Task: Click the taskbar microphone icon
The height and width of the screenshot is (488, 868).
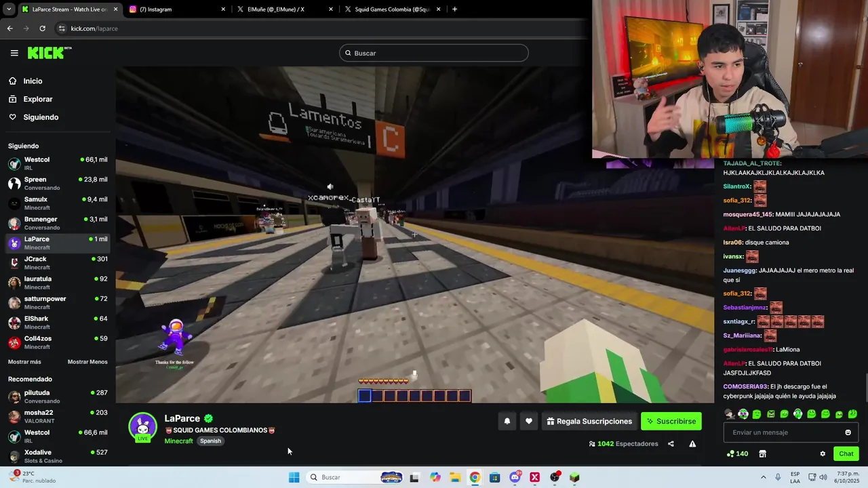Action: click(x=778, y=477)
